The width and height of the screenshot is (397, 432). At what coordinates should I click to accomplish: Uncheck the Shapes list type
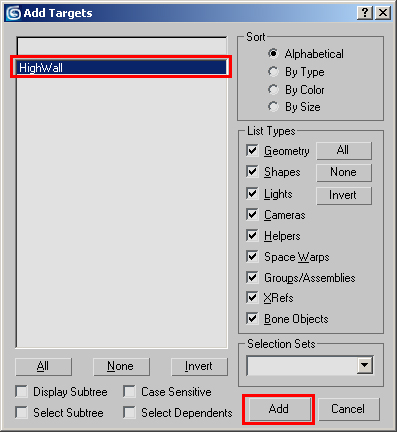click(x=252, y=172)
